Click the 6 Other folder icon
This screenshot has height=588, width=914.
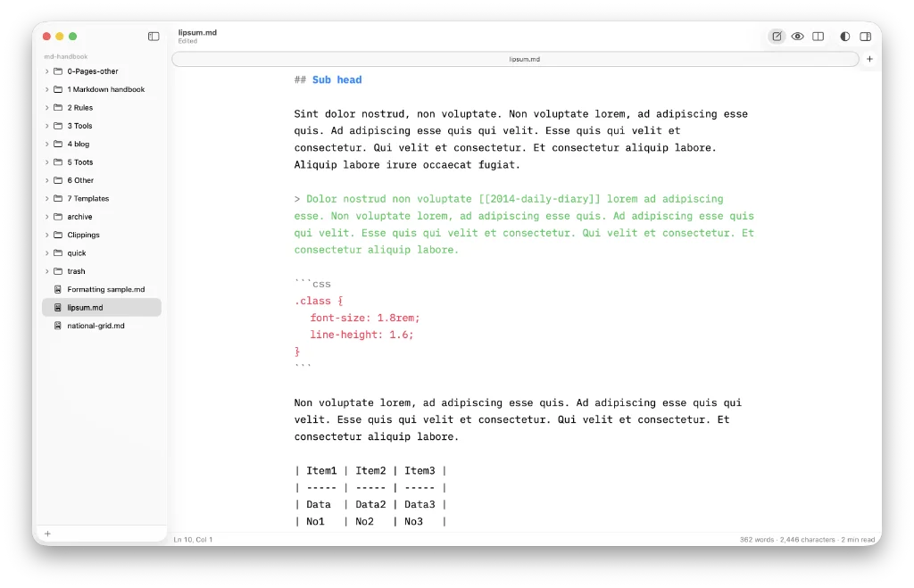tap(58, 180)
